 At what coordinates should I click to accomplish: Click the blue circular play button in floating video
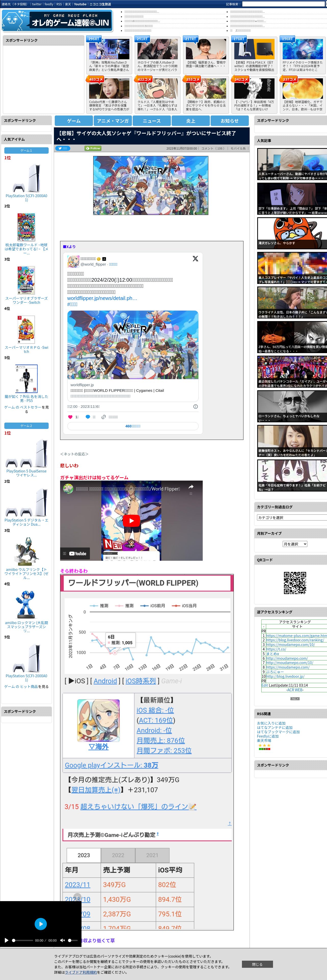coord(41,924)
